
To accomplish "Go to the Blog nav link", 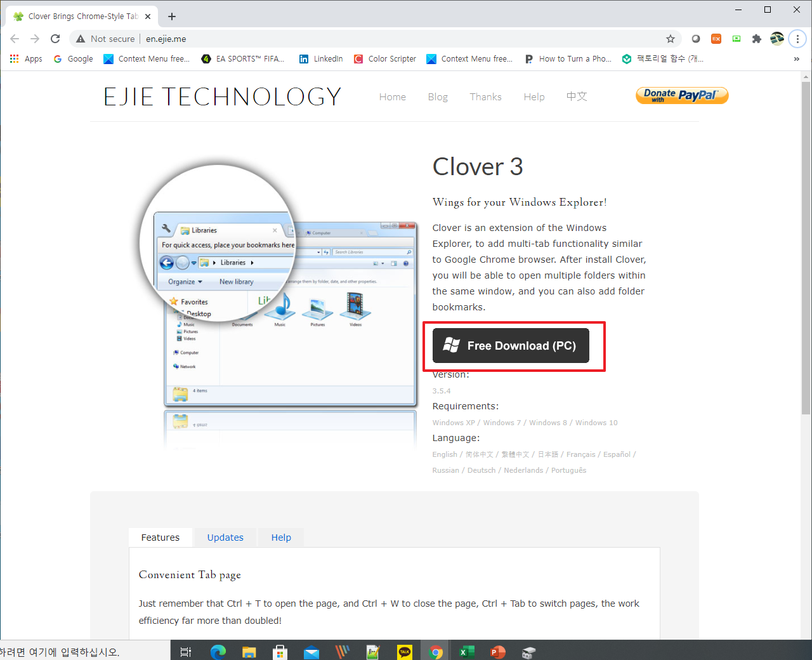I will [438, 96].
